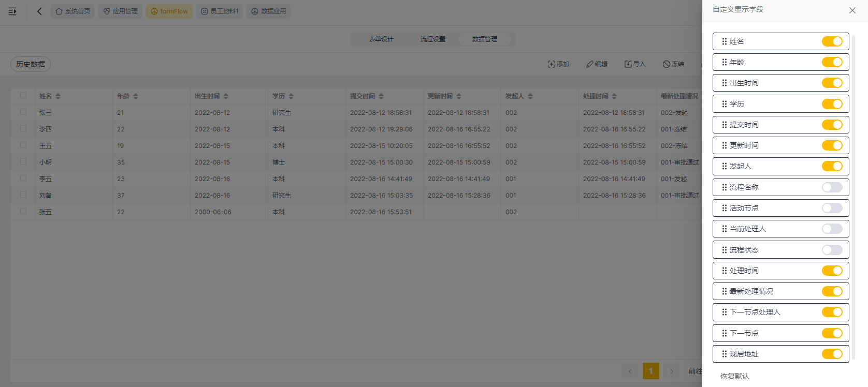This screenshot has height=387, width=868.
Task: Turn off the 发起人 field switch
Action: [832, 166]
